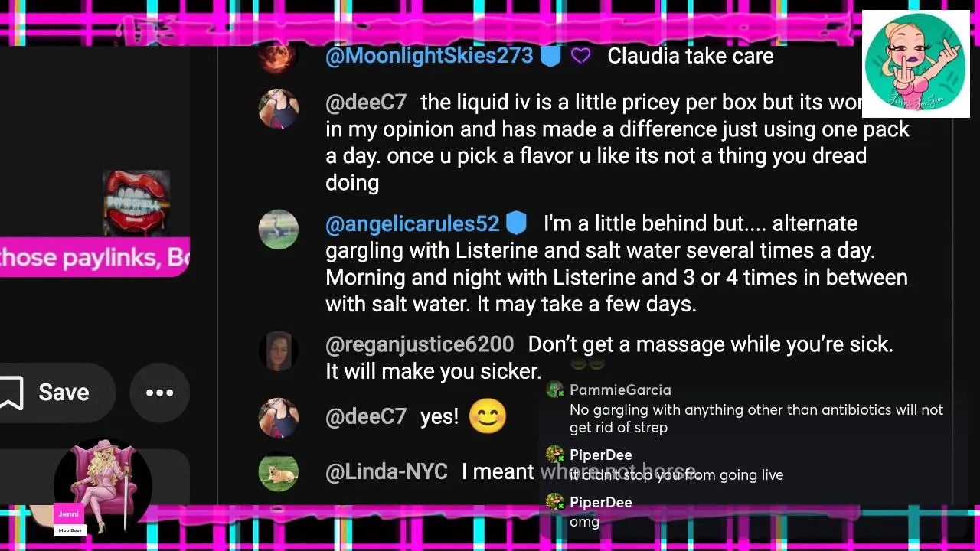Click the Save bookmark icon
This screenshot has width=980, height=551.
11,393
